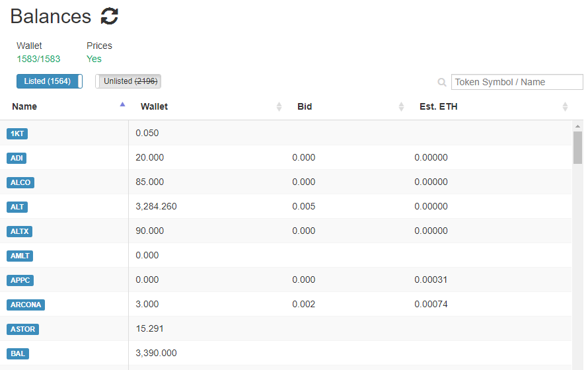Screen dimensions: 588x370
Task: Sort by Name column arrow
Action: [122, 104]
